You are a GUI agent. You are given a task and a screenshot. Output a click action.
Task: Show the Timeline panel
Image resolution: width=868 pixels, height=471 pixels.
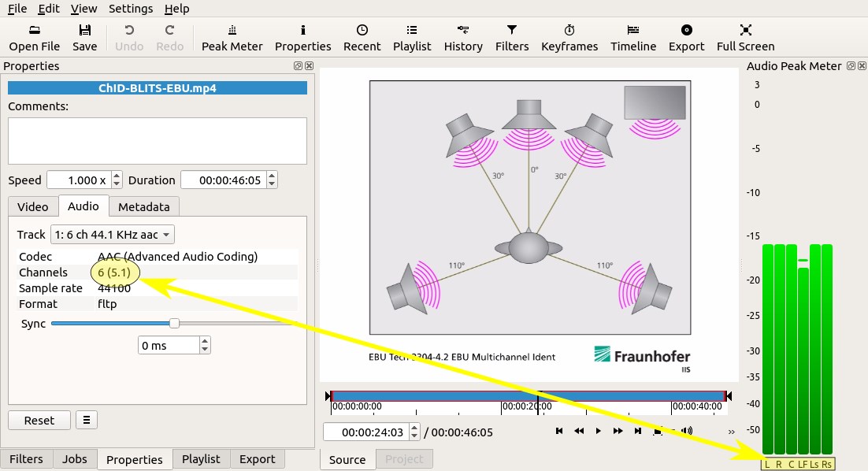pos(632,37)
